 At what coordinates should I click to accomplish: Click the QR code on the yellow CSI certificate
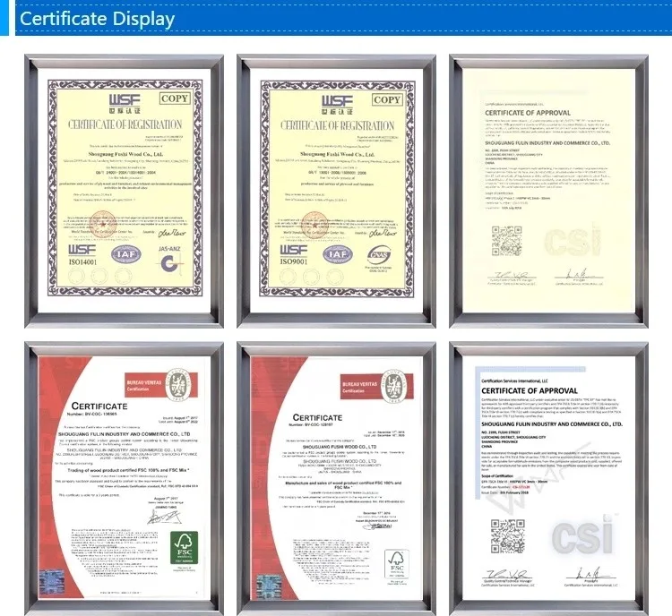[506, 241]
